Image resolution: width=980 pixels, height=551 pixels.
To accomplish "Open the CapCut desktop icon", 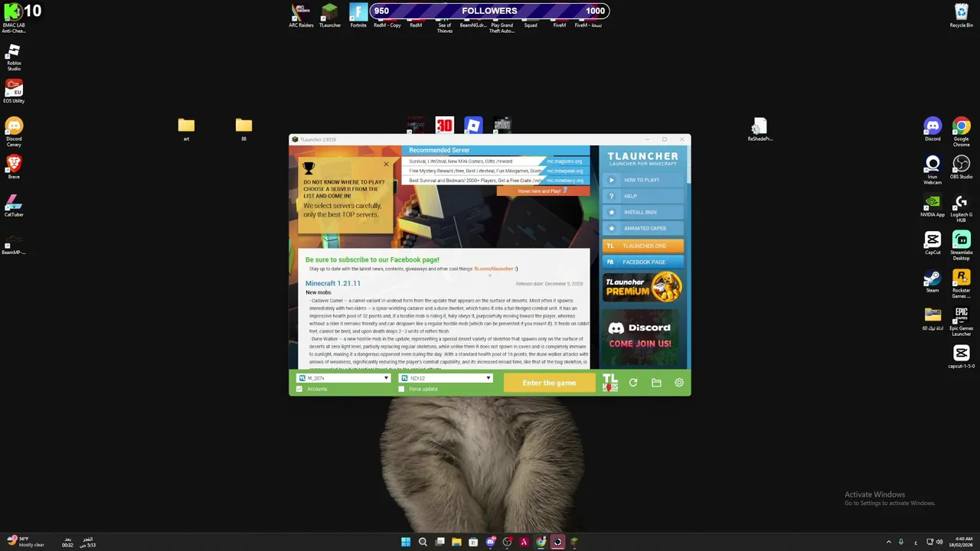I will [933, 243].
